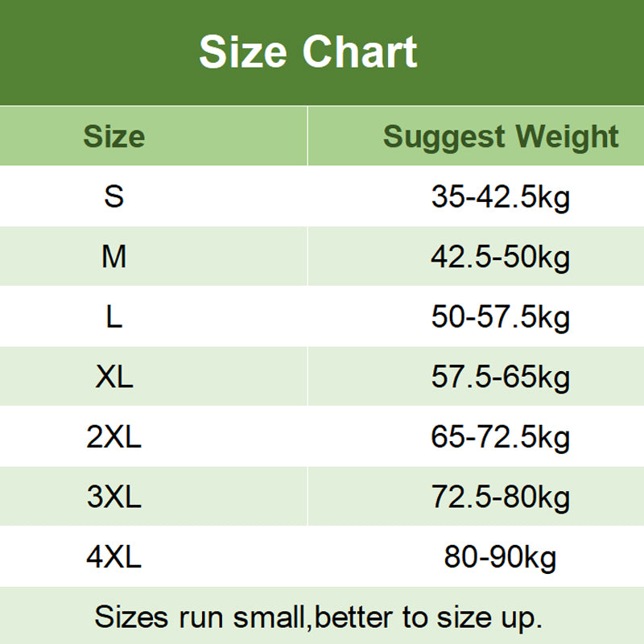The image size is (644, 644).
Task: Click the phrase 'better to size up' in the footer
Action: (x=428, y=617)
